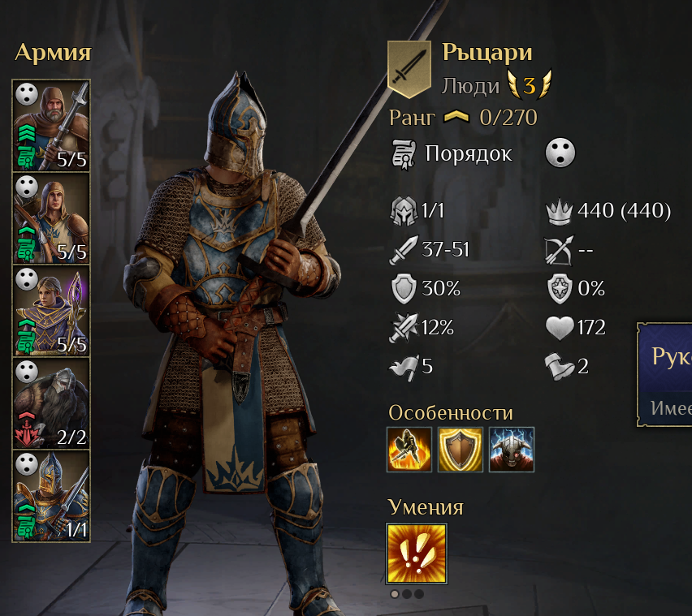Click the scroll icon beside Порядок
The height and width of the screenshot is (616, 692).
click(x=404, y=155)
